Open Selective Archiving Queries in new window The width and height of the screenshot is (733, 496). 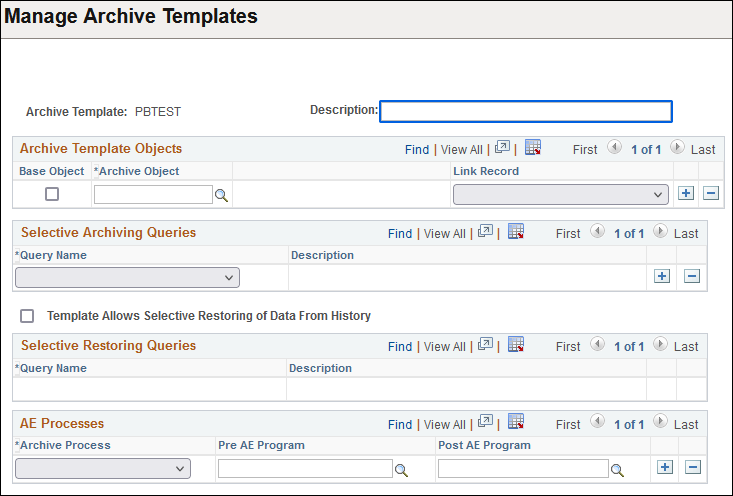click(x=485, y=231)
